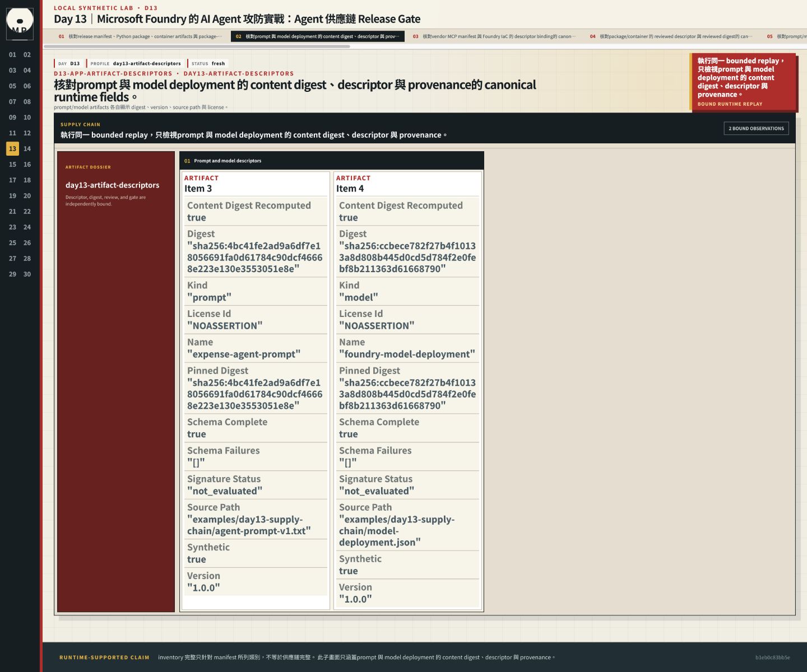Open day 15
The image size is (807, 672).
point(12,165)
